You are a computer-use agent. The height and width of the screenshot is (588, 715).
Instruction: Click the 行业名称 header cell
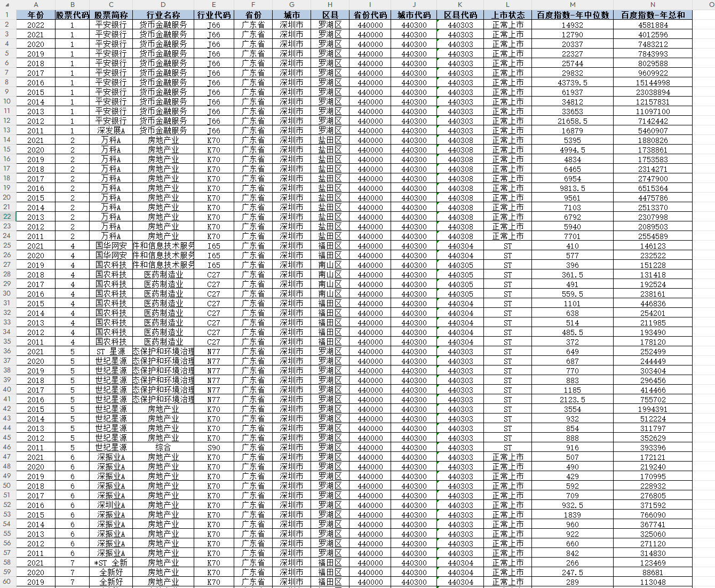click(x=163, y=15)
